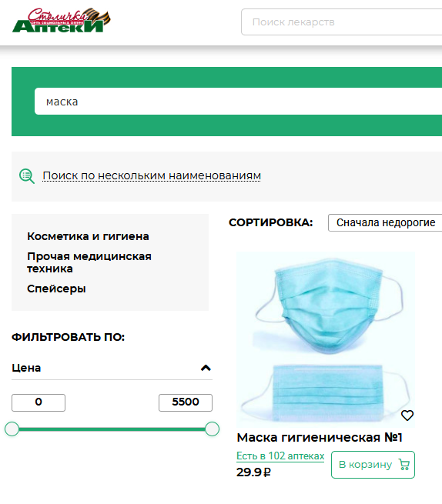
Task: Click the maximum price field showing 5500
Action: coord(186,402)
